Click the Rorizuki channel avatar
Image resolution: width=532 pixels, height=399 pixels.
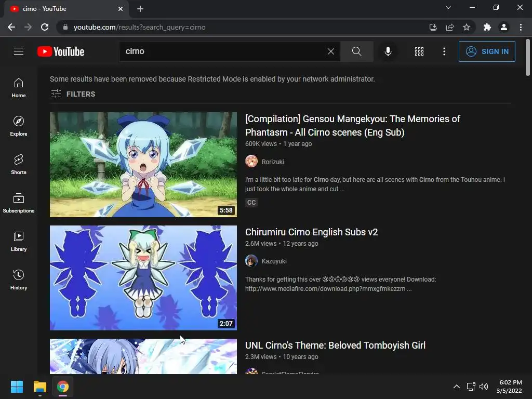click(x=251, y=161)
